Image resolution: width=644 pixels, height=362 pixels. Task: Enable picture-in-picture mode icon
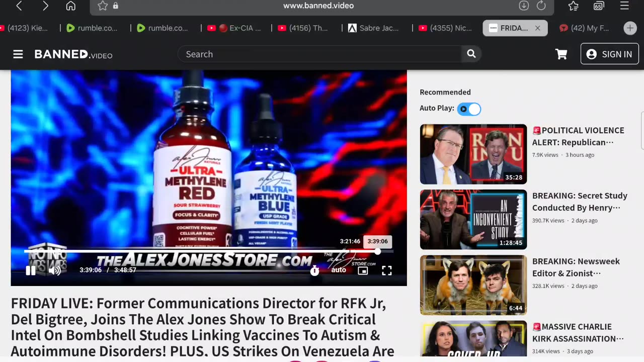coord(363,270)
